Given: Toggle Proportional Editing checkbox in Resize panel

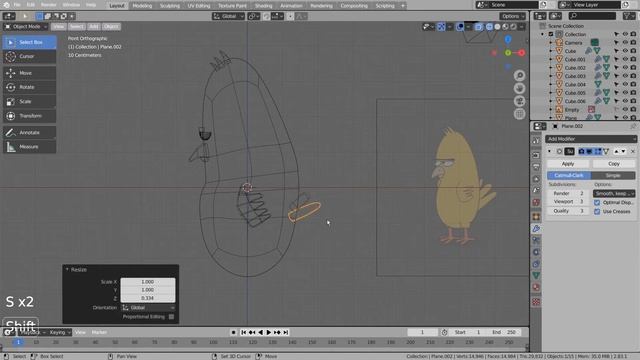Looking at the screenshot, I should click(171, 317).
